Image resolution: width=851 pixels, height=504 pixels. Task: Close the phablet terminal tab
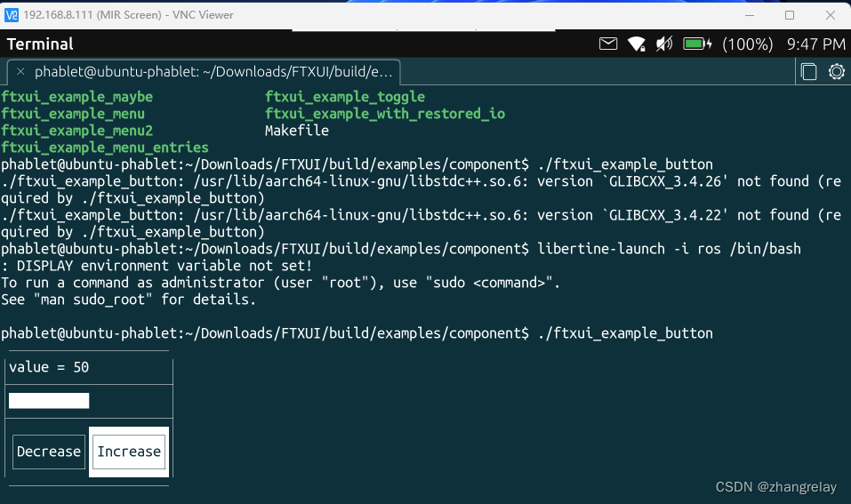(20, 72)
